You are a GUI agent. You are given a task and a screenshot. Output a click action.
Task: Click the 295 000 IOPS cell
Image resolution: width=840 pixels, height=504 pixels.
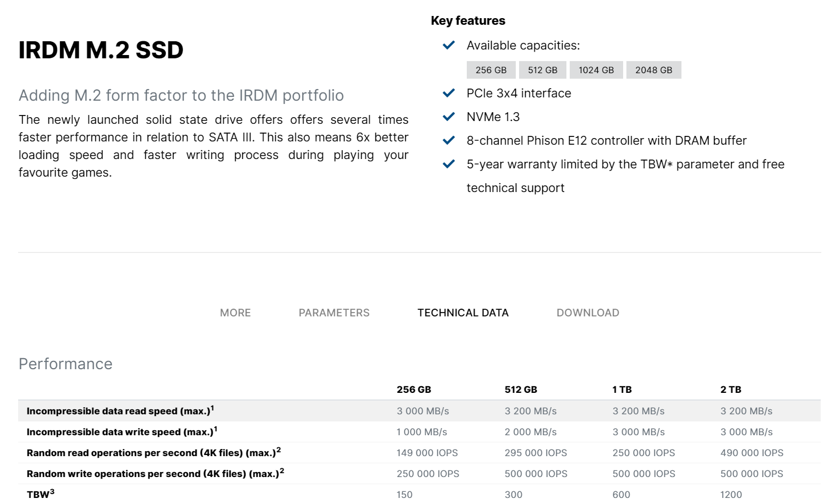(536, 453)
